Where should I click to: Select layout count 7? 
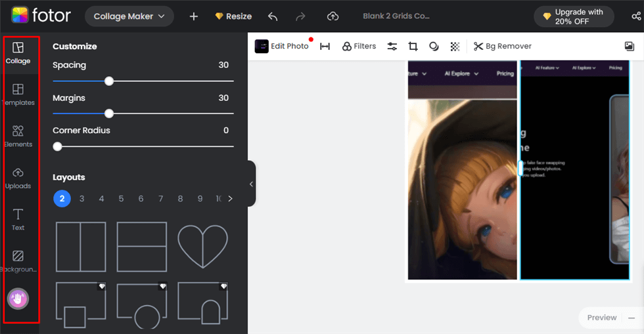pyautogui.click(x=160, y=199)
